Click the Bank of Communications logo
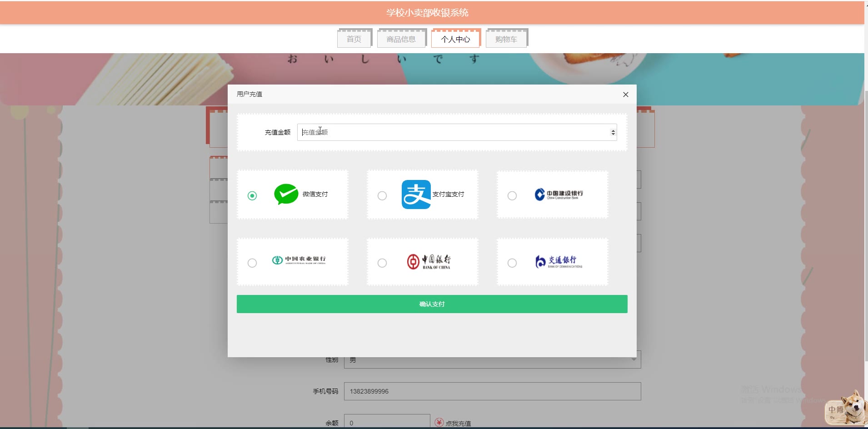Viewport: 868px width, 429px height. pos(559,261)
